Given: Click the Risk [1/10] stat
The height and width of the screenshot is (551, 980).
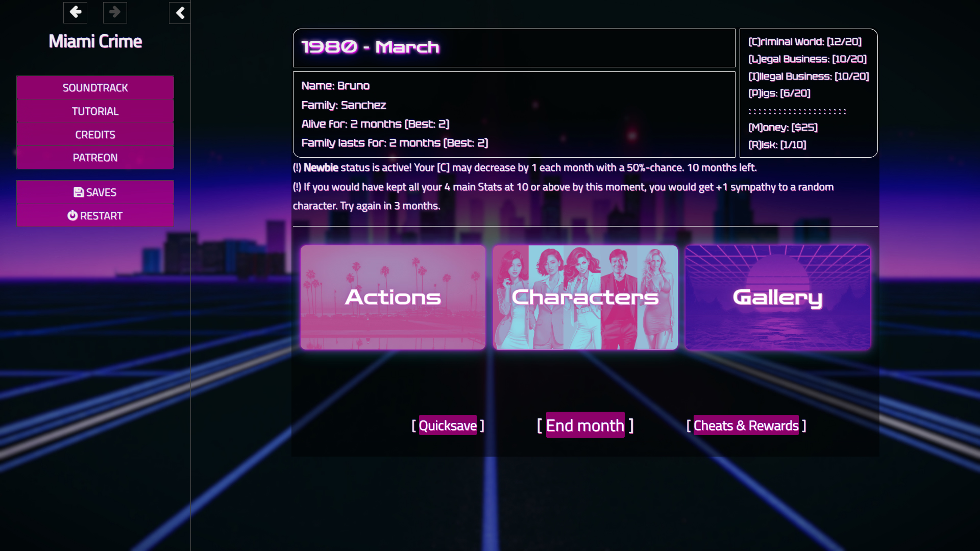Looking at the screenshot, I should (777, 145).
